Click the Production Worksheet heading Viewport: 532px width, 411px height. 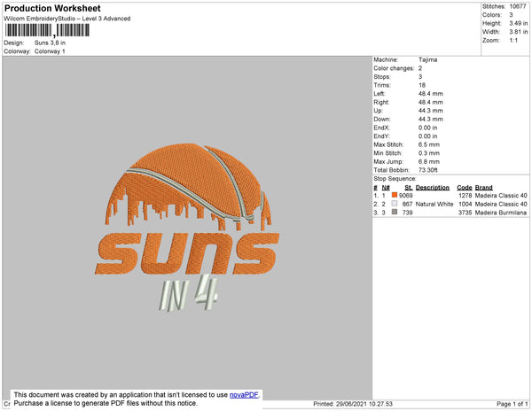tap(52, 8)
